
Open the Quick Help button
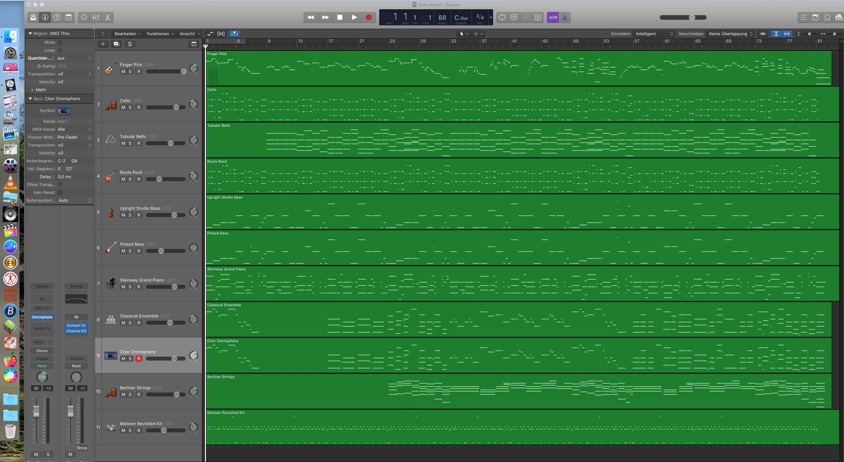pyautogui.click(x=57, y=17)
